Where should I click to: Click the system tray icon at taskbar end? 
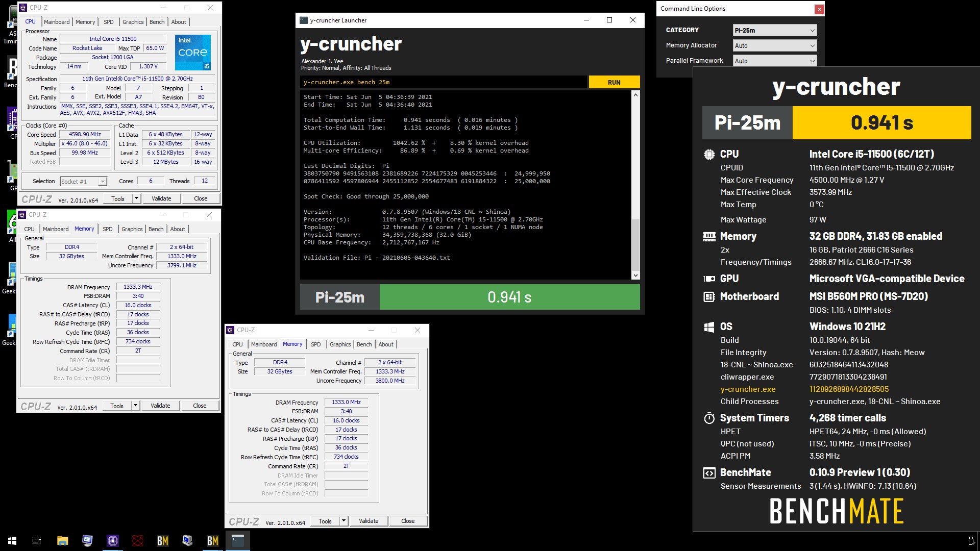pos(971,540)
